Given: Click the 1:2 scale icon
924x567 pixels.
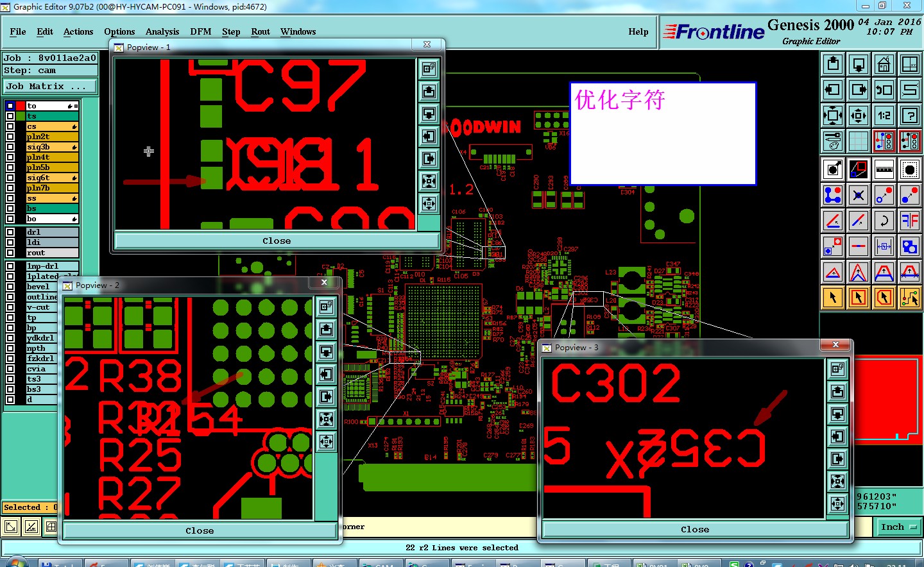Looking at the screenshot, I should point(884,115).
